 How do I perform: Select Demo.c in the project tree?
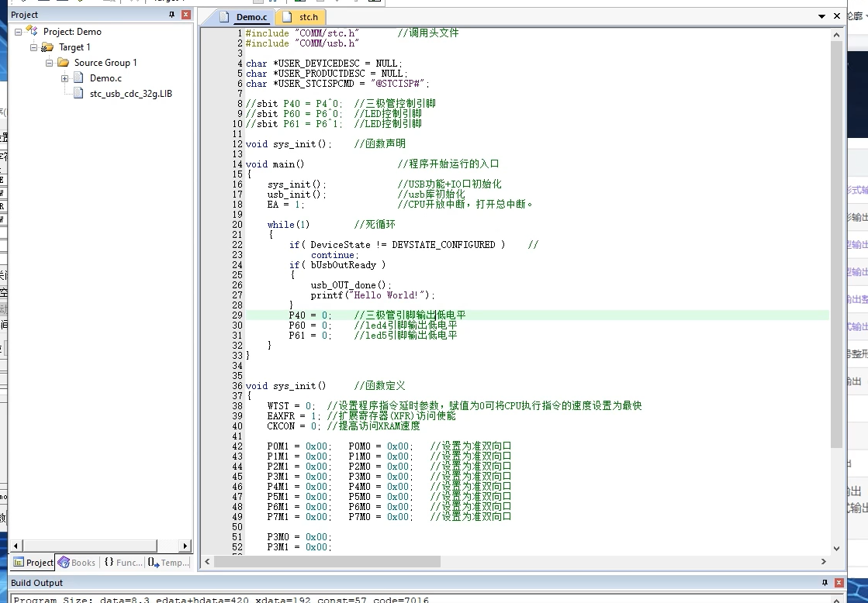coord(105,78)
